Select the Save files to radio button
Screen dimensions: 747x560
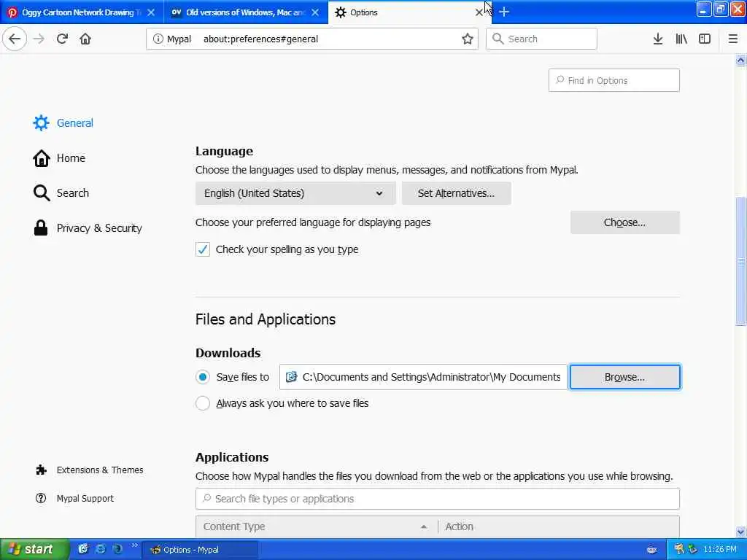[203, 377]
